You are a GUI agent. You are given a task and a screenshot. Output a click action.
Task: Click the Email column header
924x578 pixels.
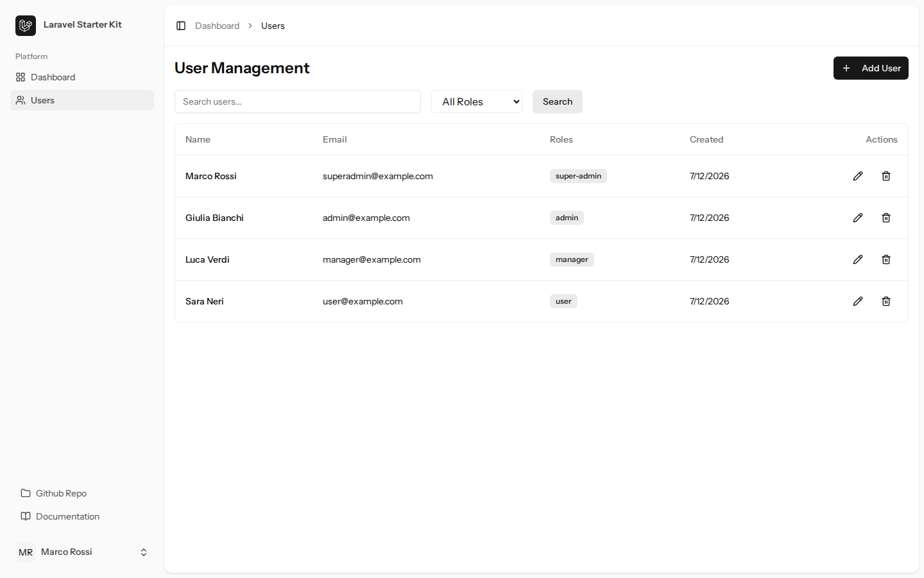(335, 139)
